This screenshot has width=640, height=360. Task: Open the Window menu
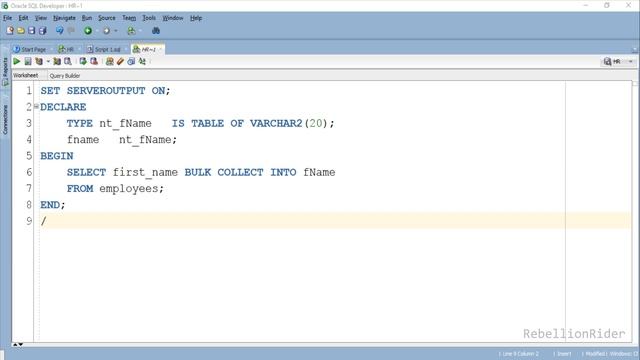[x=173, y=18]
